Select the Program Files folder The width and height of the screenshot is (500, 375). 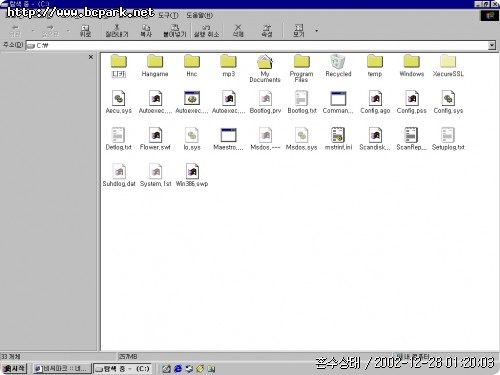pos(302,68)
